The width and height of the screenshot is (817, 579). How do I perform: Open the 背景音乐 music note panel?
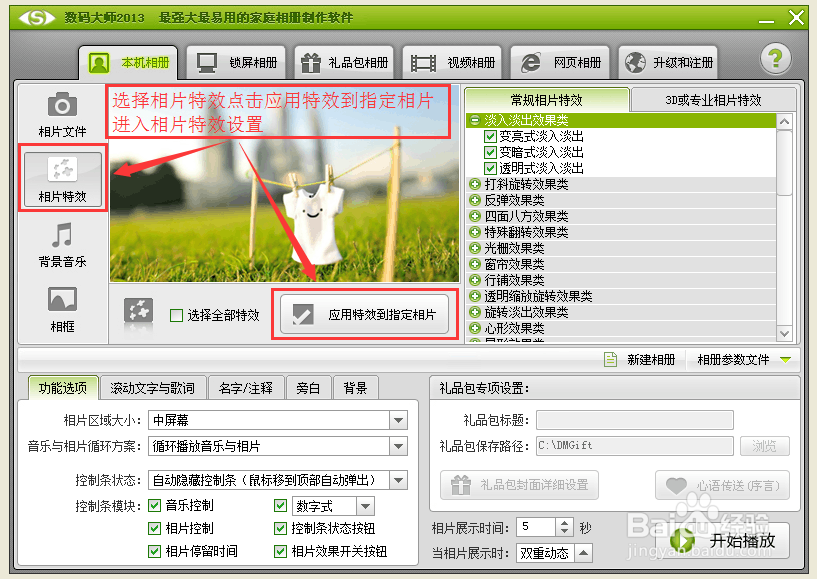(x=62, y=244)
